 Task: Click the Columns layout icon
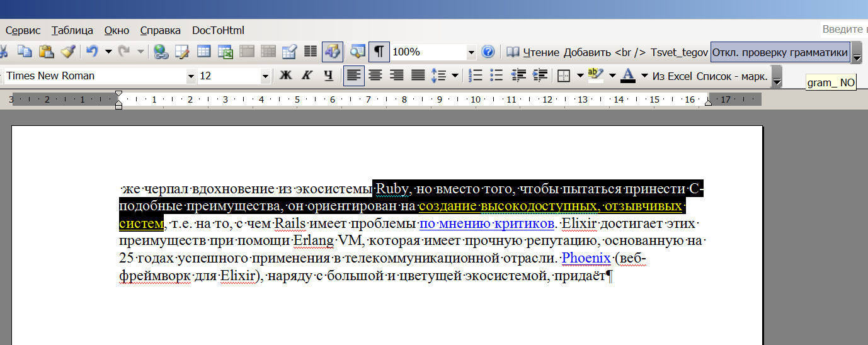(311, 52)
